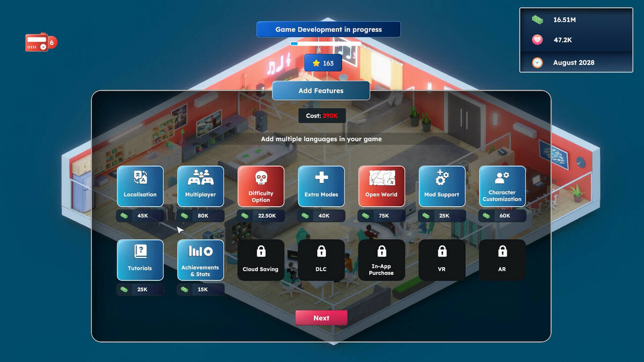The image size is (644, 362).
Task: Click the development progress bar
Action: coord(326,43)
